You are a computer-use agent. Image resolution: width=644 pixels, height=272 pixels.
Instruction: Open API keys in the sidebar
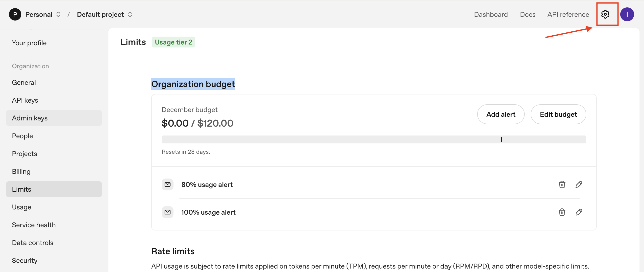[x=25, y=100]
